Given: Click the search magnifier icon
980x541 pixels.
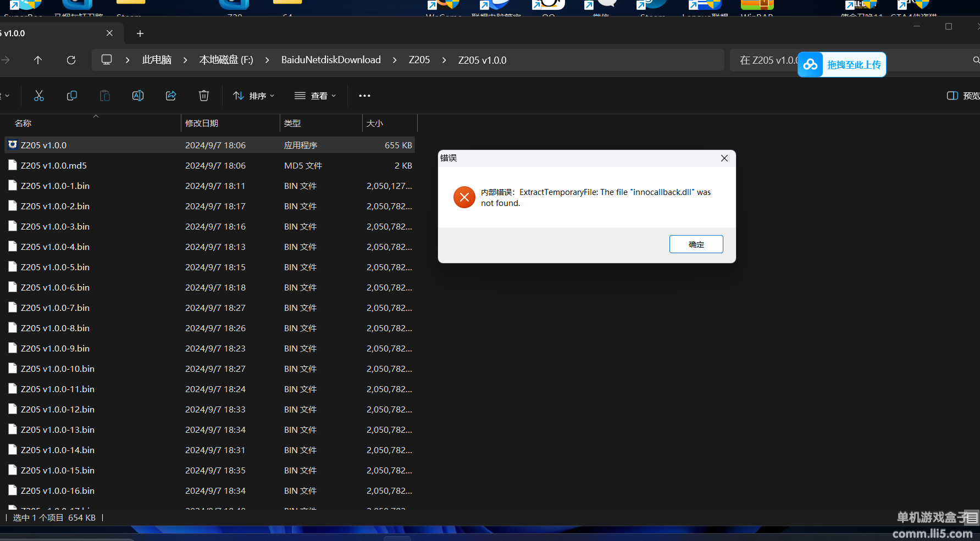Looking at the screenshot, I should [976, 60].
